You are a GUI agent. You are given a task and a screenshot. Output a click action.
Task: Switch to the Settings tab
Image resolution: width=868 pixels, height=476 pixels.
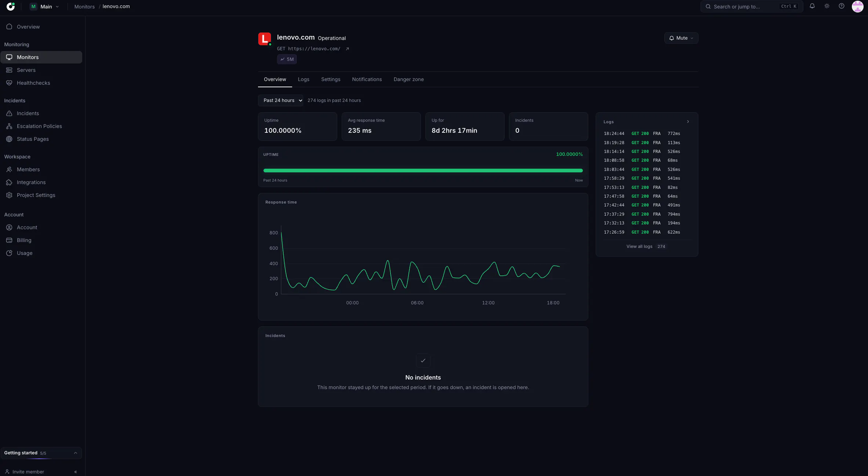tap(331, 80)
